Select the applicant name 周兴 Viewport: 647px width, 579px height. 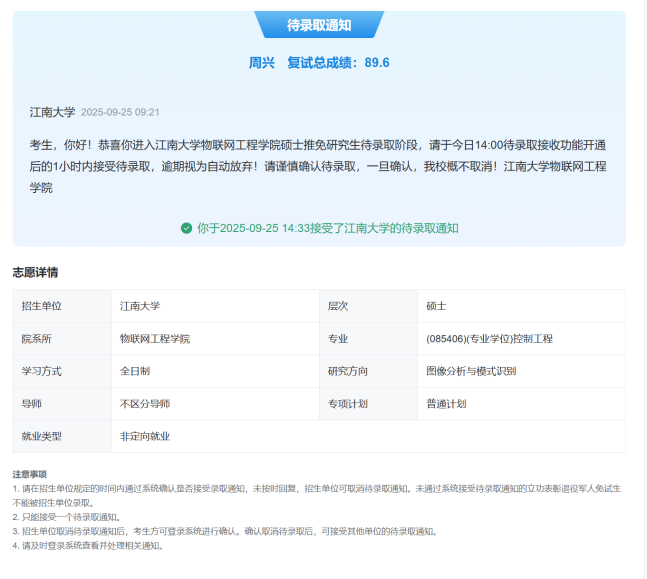(262, 63)
